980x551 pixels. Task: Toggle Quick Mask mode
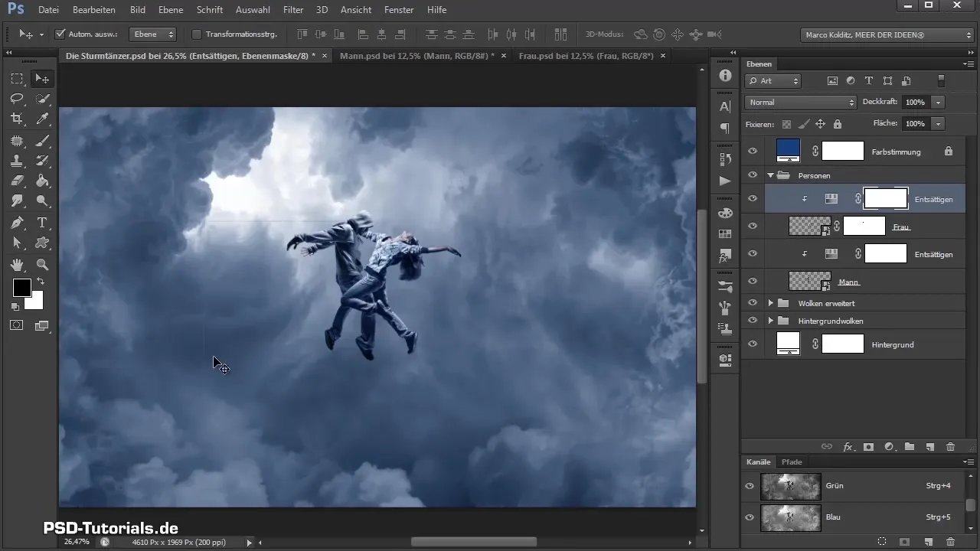pyautogui.click(x=17, y=325)
